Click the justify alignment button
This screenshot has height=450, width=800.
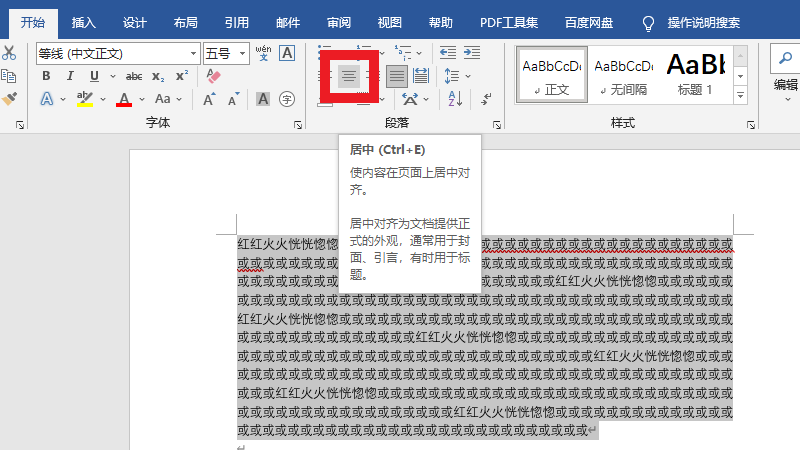coord(397,76)
